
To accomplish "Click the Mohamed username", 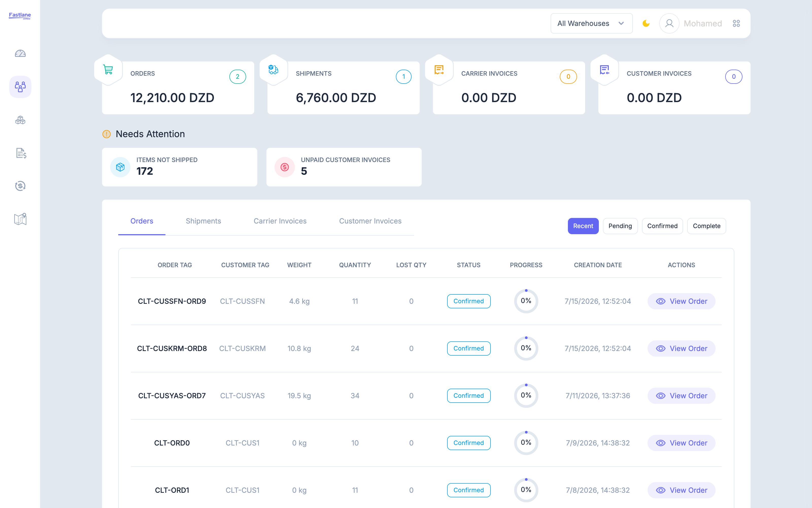I will [x=703, y=24].
